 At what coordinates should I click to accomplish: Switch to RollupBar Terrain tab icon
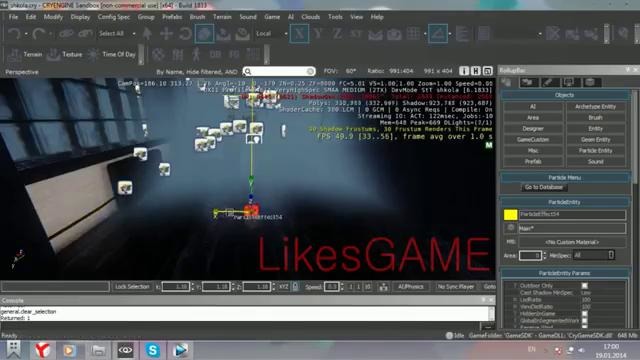click(x=528, y=82)
